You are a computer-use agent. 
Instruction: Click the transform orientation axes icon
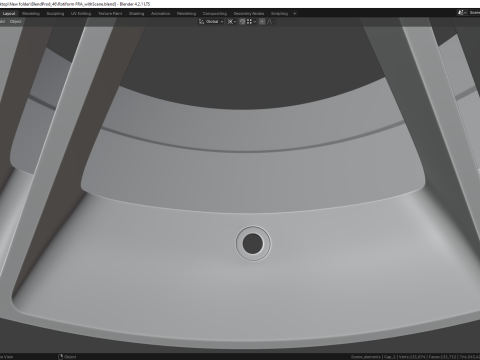tap(201, 22)
